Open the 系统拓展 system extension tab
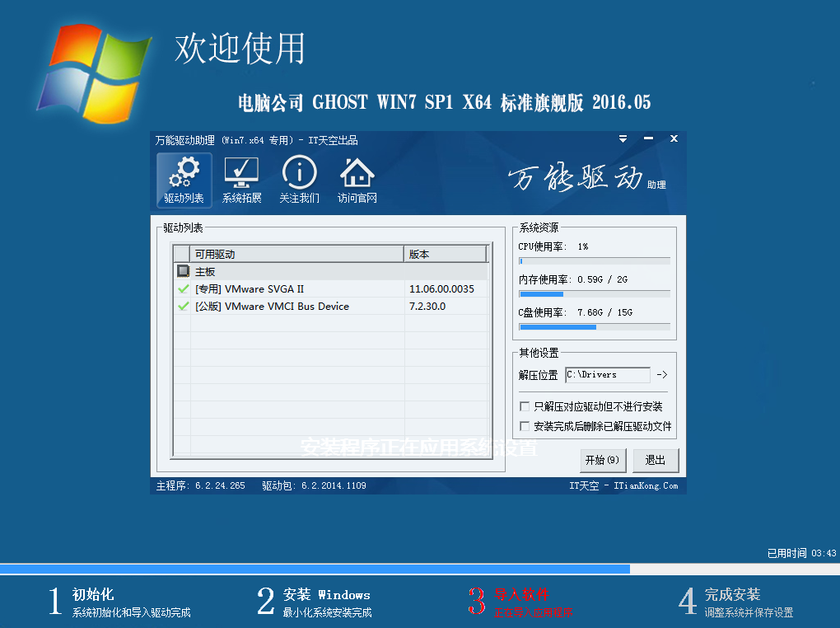The height and width of the screenshot is (628, 840). tap(241, 180)
